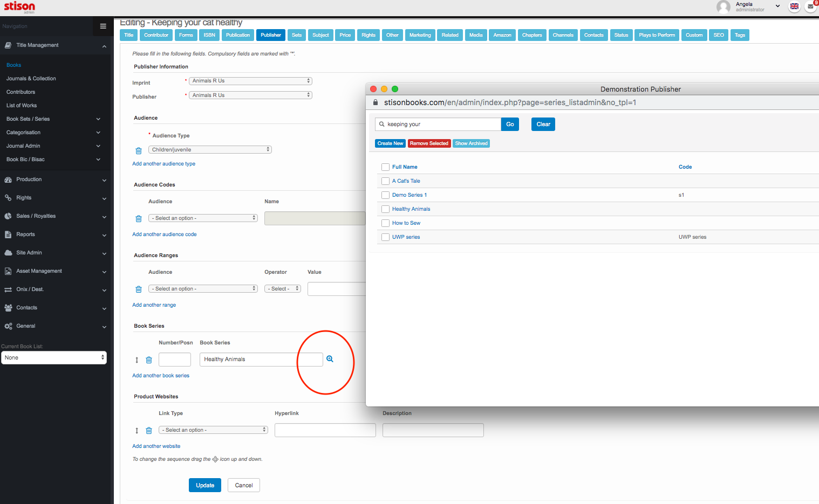Open the Imprint dropdown
This screenshot has width=819, height=504.
(250, 81)
